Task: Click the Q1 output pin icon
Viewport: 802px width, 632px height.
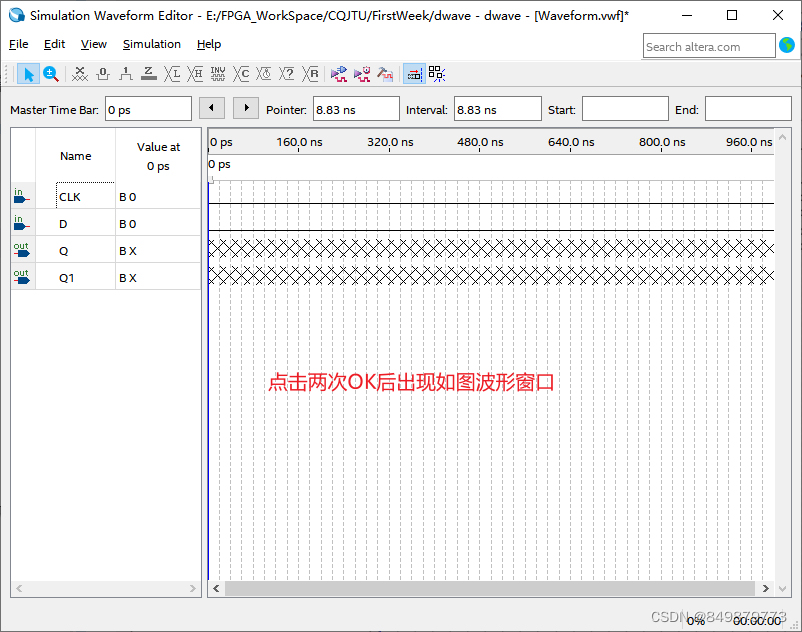Action: coord(21,277)
